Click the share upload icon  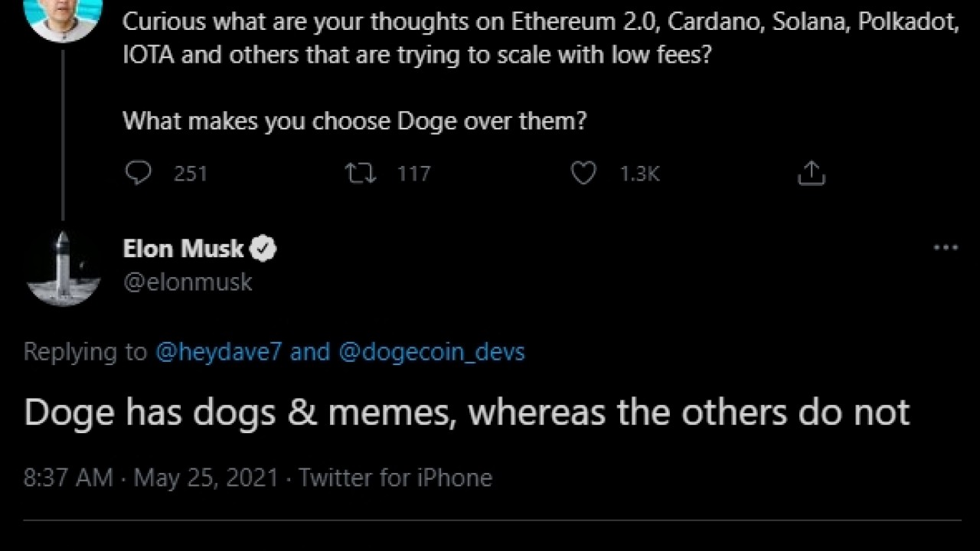pos(812,174)
